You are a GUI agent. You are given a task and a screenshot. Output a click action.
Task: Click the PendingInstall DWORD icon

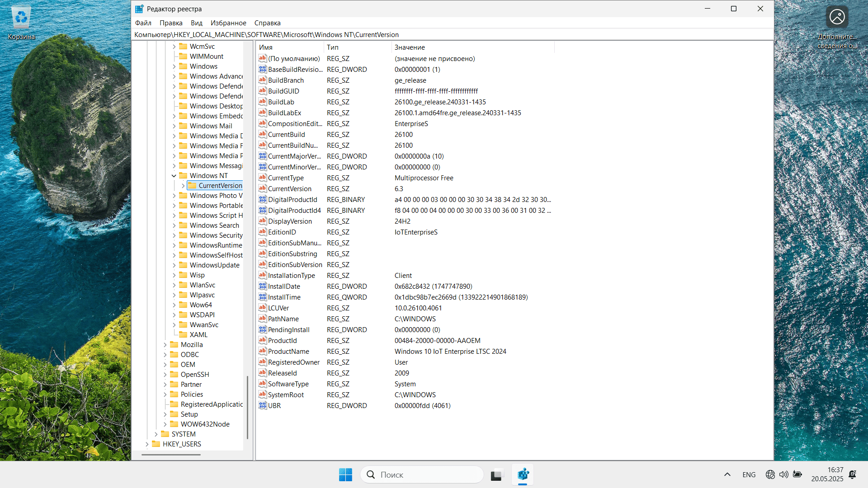pos(263,329)
